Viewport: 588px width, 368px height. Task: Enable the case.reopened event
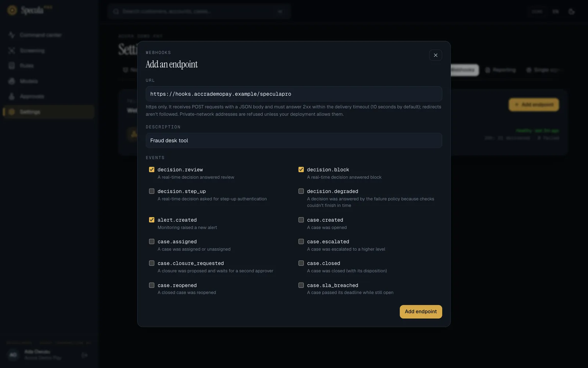[151, 285]
